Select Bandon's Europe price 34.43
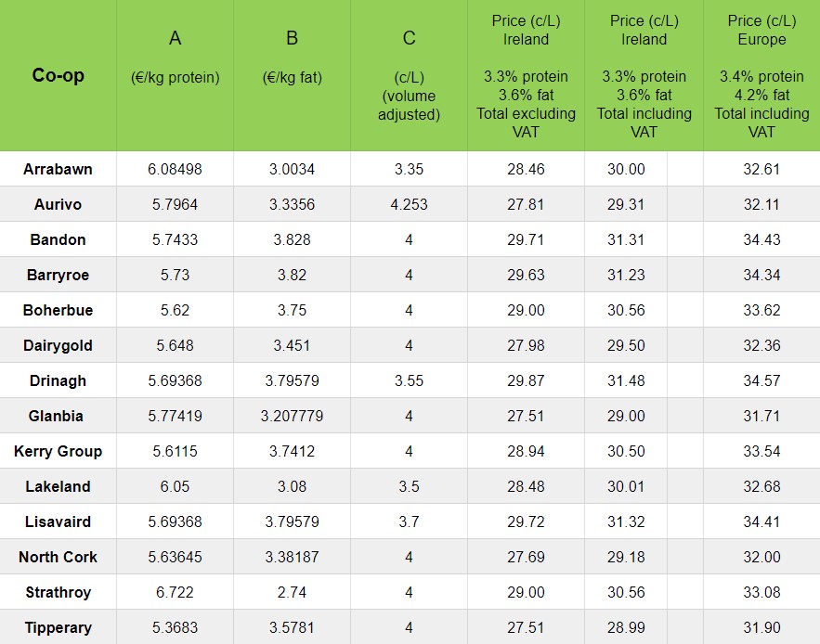Screen dimensions: 820x644 pyautogui.click(x=761, y=239)
